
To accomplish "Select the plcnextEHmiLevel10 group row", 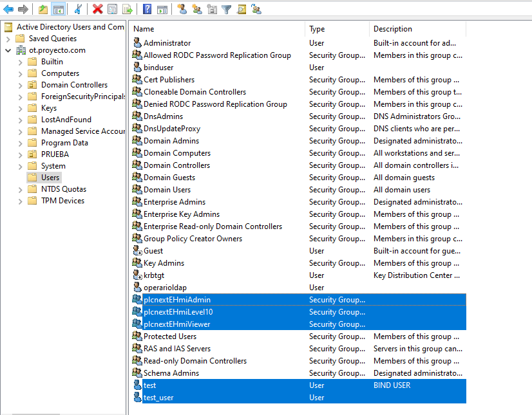I will pos(299,312).
